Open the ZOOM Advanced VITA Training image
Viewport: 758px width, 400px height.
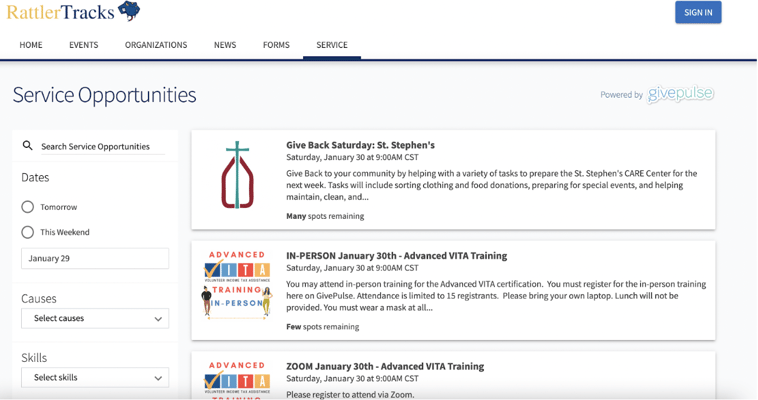237,379
